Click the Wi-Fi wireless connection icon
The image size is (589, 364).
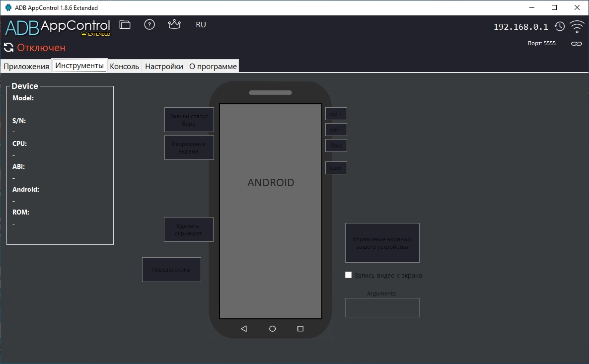click(577, 27)
